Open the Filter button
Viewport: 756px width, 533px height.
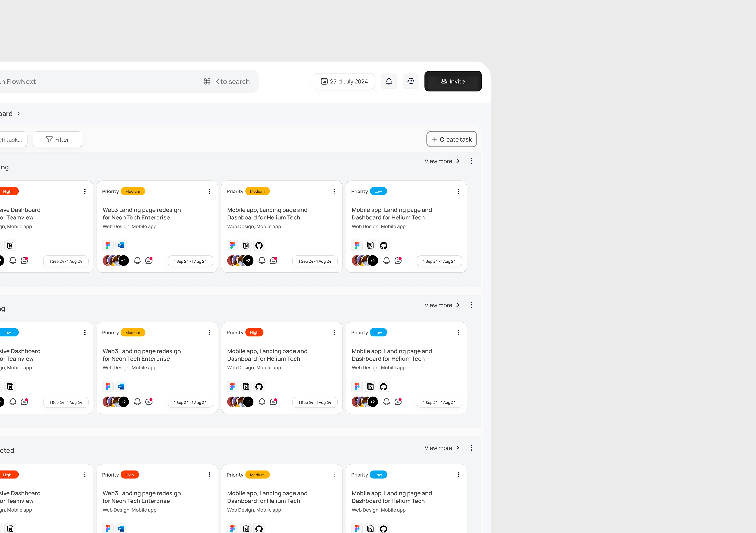pyautogui.click(x=57, y=140)
